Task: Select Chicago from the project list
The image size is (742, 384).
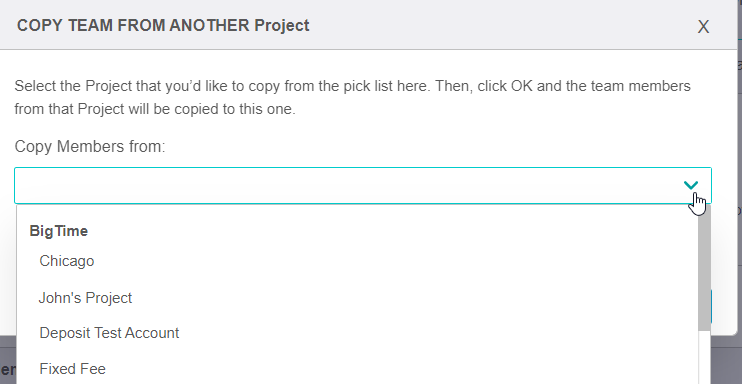Action: pos(67,261)
